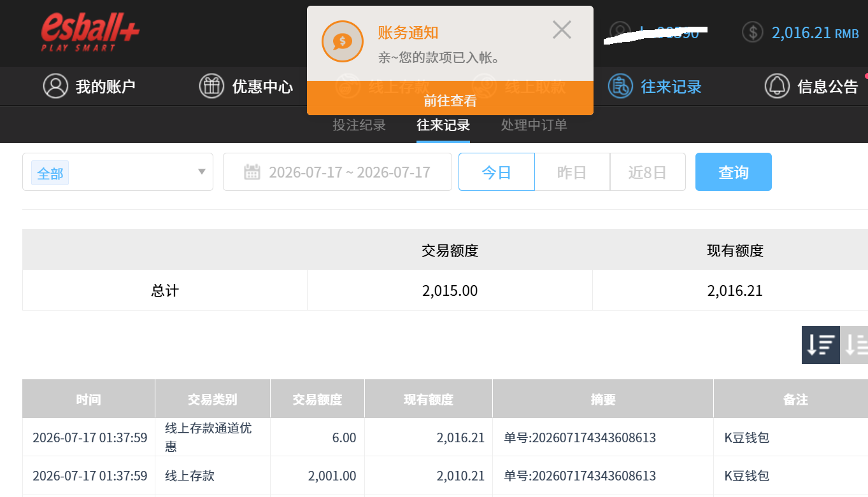868x497 pixels.
Task: Select the 昨日 range
Action: [x=572, y=172]
